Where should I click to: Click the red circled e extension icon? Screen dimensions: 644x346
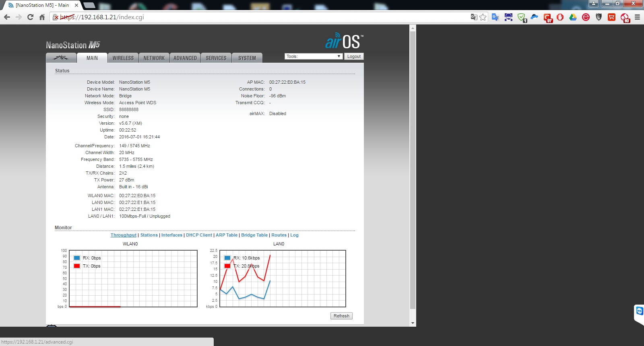tap(586, 17)
